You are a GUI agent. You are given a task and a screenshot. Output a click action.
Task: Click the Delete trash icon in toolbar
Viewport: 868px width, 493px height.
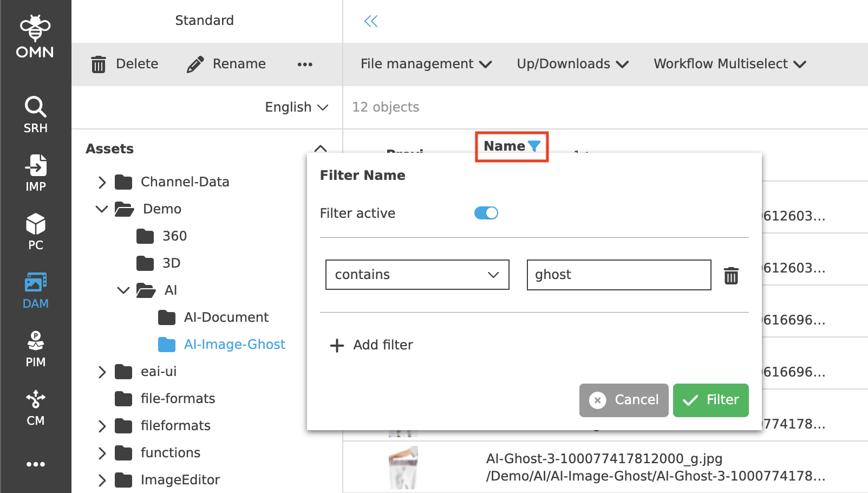[x=98, y=64]
